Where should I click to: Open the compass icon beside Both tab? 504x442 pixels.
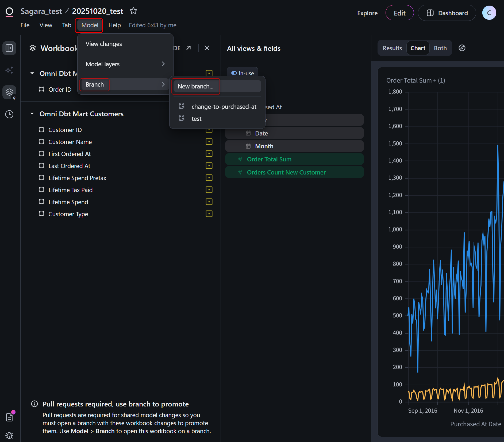click(x=462, y=48)
